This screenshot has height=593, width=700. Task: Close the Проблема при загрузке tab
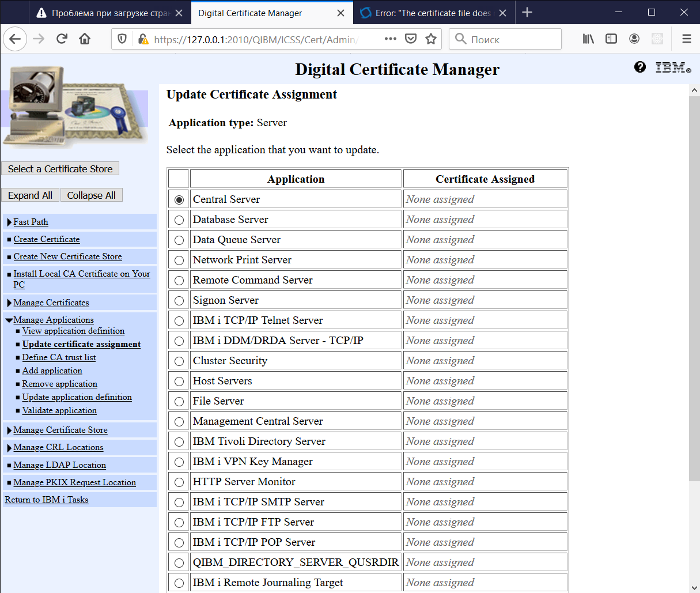179,13
